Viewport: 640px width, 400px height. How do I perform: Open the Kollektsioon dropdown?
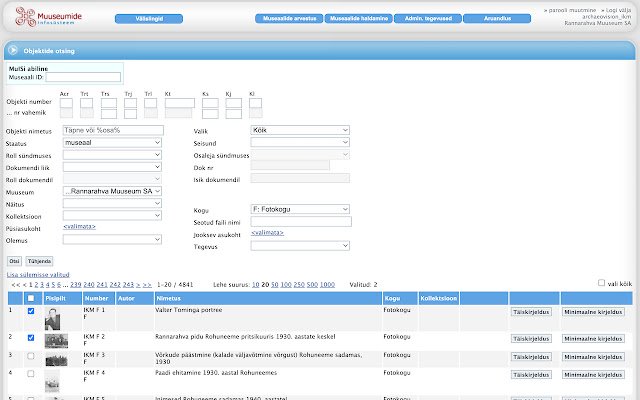(x=112, y=216)
